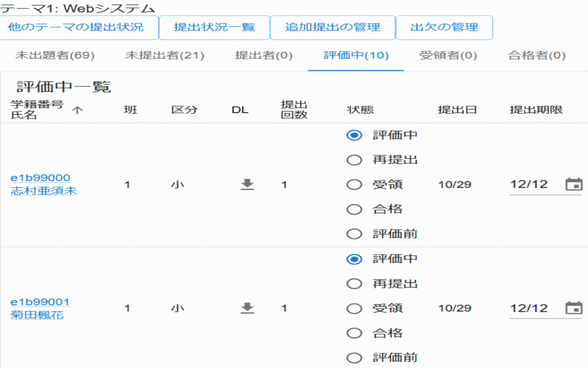The image size is (588, 368).
Task: Click the 提出期限 column header
Action: coord(536,110)
